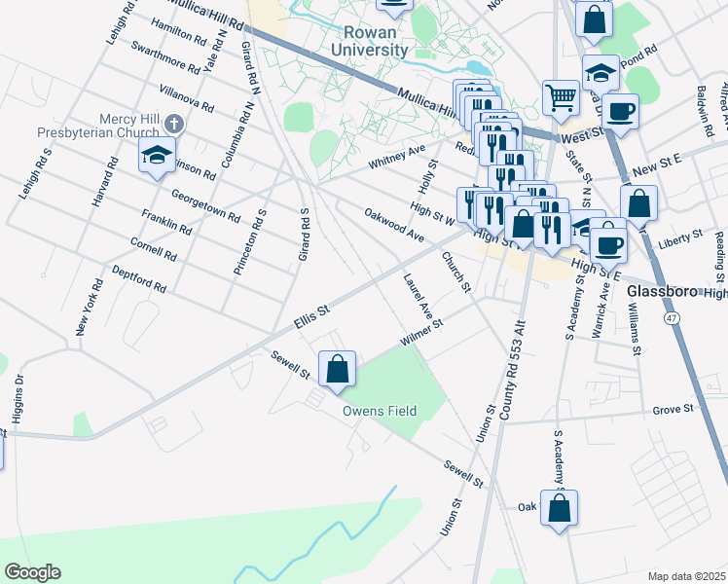Open the coffee cup marker near West St
Image resolution: width=728 pixels, height=584 pixels.
(x=620, y=110)
